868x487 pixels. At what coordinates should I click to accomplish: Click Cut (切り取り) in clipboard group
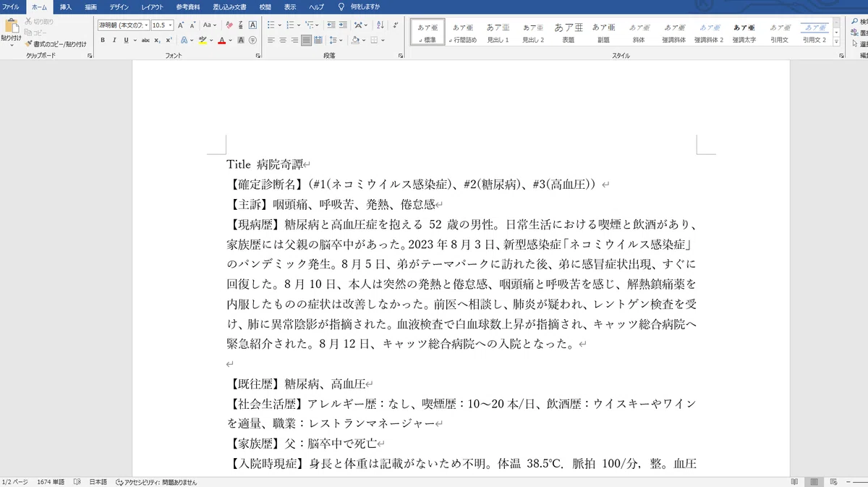coord(39,22)
